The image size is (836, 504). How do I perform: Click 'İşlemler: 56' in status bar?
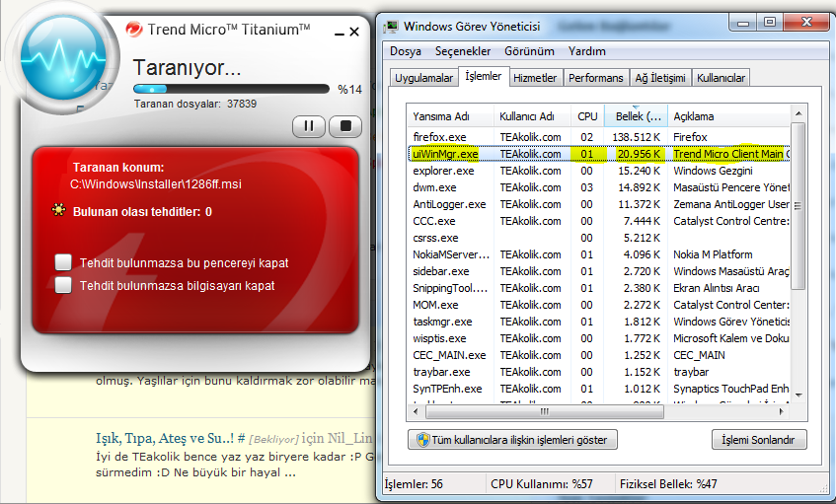point(414,484)
